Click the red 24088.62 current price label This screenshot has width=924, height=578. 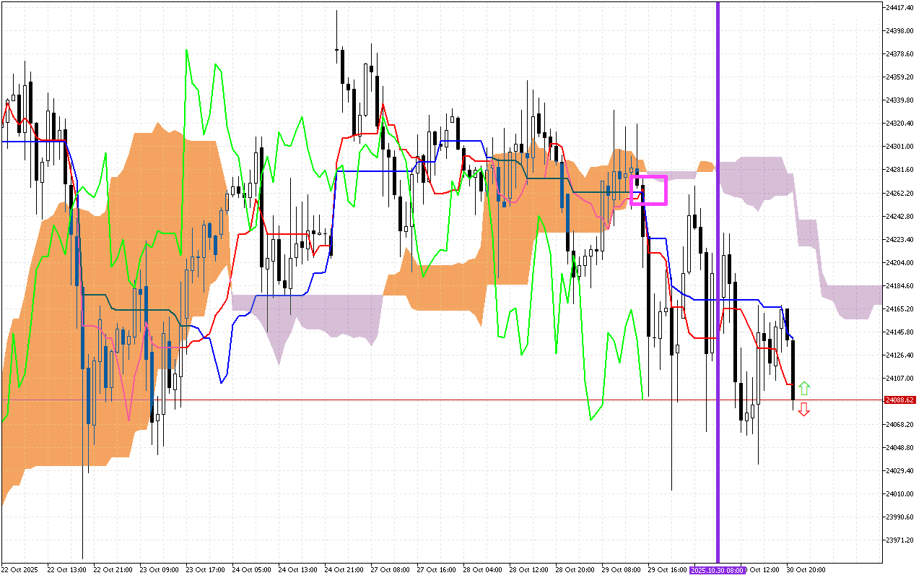tap(899, 400)
